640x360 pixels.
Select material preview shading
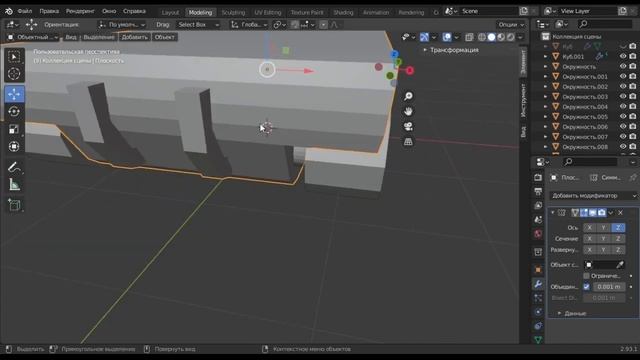pyautogui.click(x=501, y=37)
